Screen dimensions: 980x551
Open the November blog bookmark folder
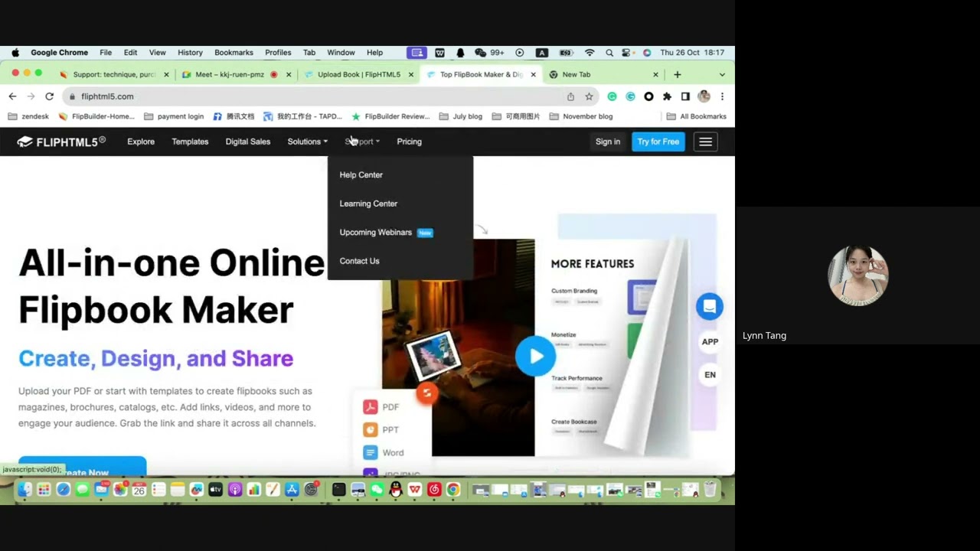click(581, 116)
